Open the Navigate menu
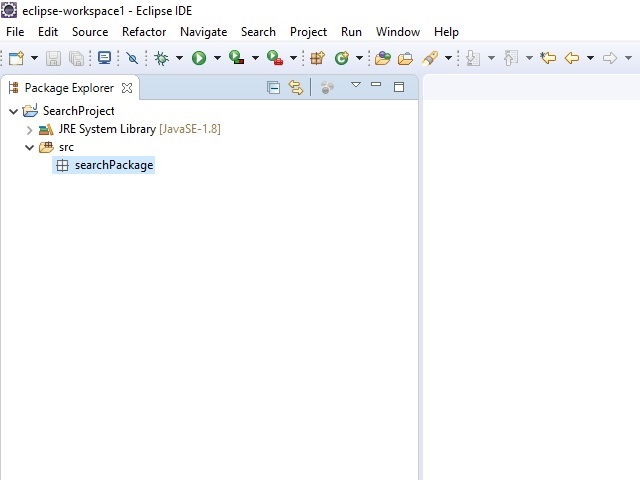 point(203,32)
